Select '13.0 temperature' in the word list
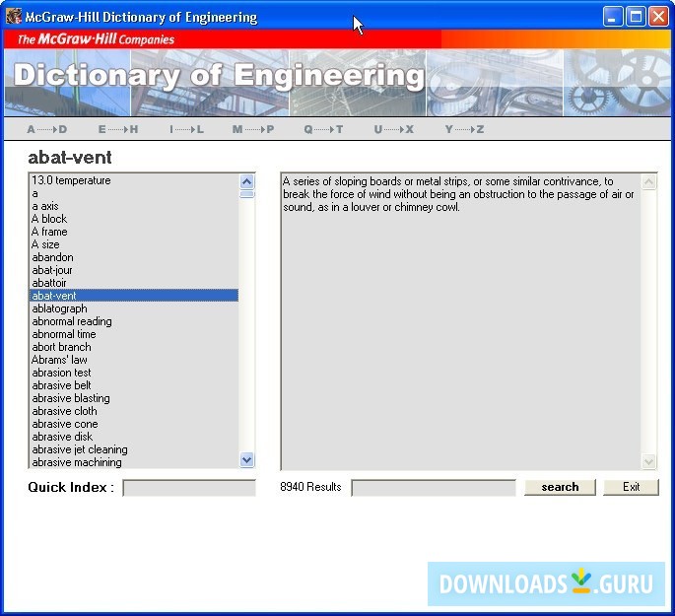Viewport: 675px width, 616px height. 134,180
